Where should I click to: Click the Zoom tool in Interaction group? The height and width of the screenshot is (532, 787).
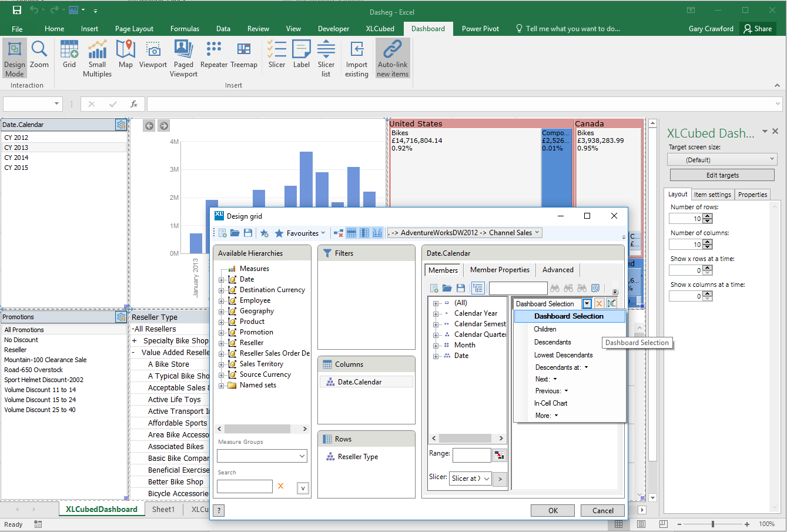pos(39,55)
